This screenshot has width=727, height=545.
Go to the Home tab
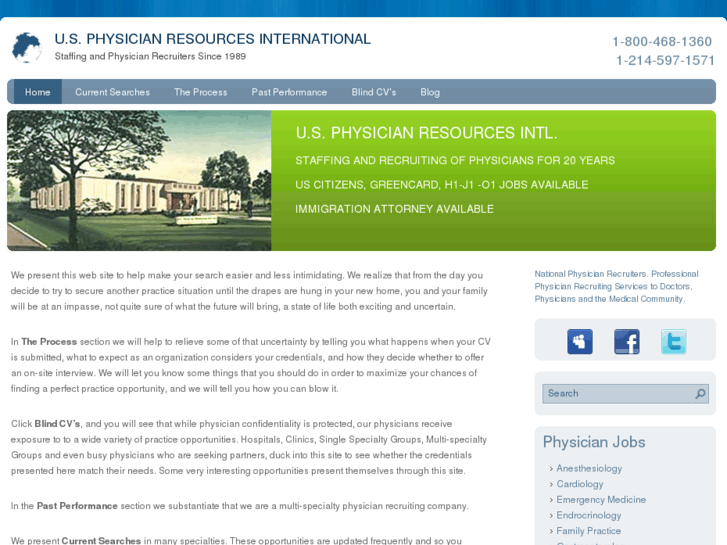click(x=38, y=92)
